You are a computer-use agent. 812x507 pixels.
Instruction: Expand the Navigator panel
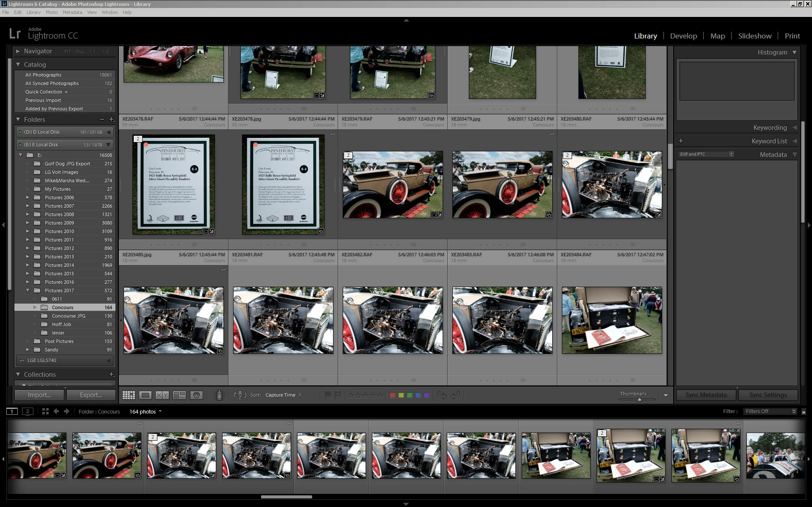click(18, 51)
